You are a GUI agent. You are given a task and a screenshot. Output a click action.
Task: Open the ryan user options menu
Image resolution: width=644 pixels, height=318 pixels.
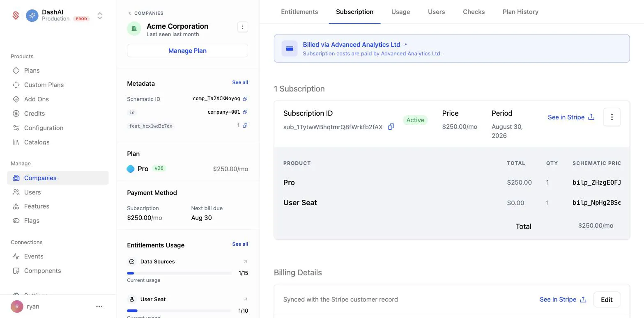point(99,307)
